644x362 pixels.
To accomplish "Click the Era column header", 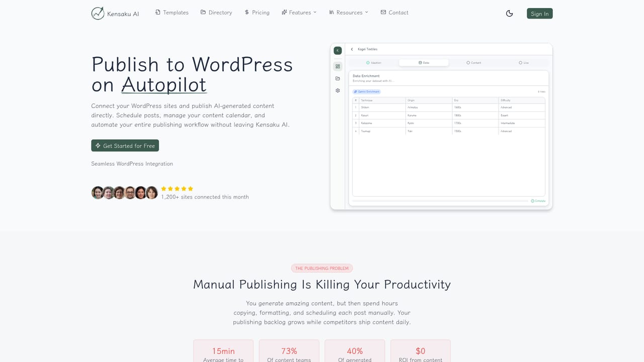I will click(x=475, y=101).
